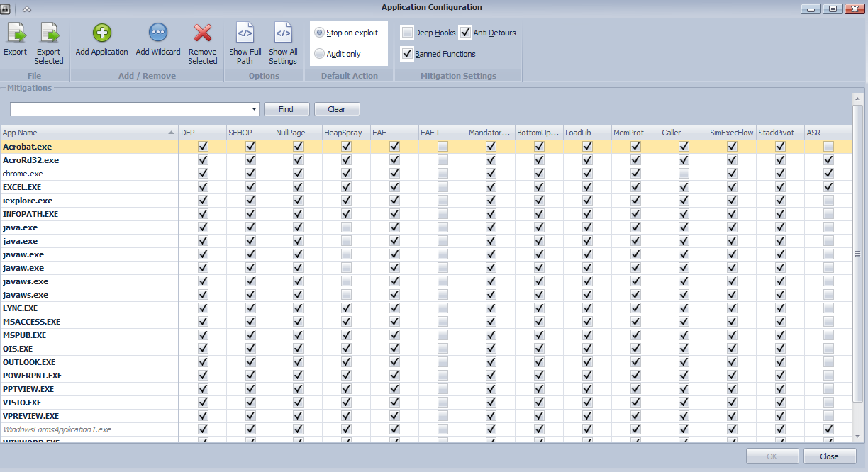The width and height of the screenshot is (868, 472).
Task: Enable the Deep Hooks checkbox
Action: 407,33
